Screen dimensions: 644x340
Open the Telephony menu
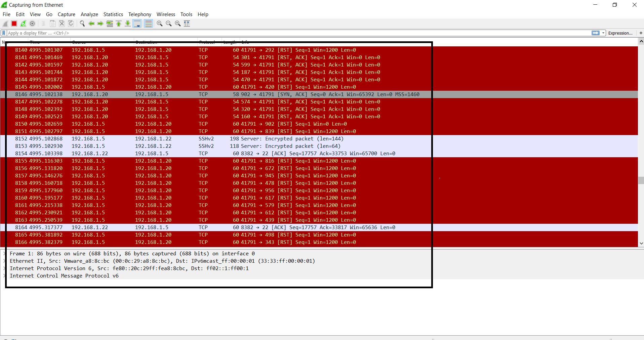click(139, 14)
